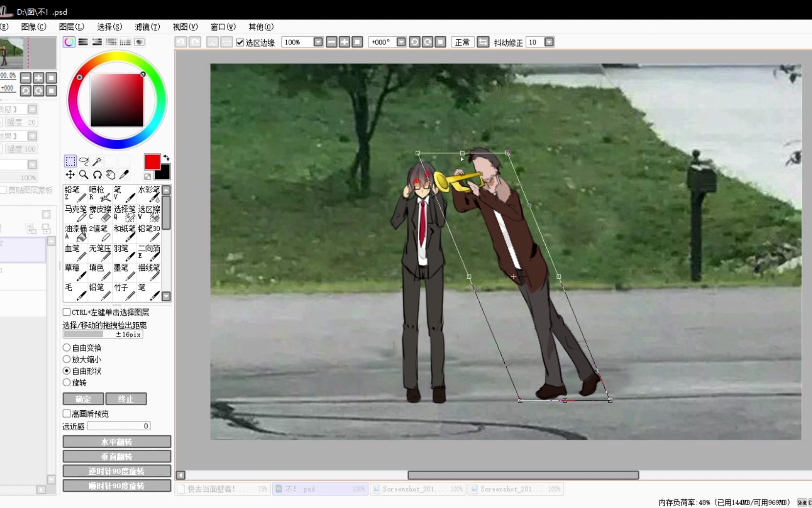Choose the 铅笔 pencil brush

click(75, 194)
